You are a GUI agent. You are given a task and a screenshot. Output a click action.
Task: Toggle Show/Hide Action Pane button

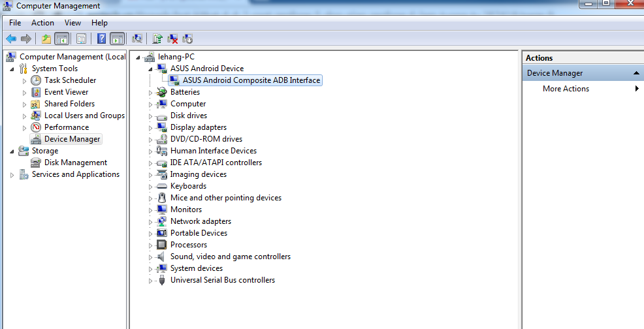pyautogui.click(x=117, y=39)
